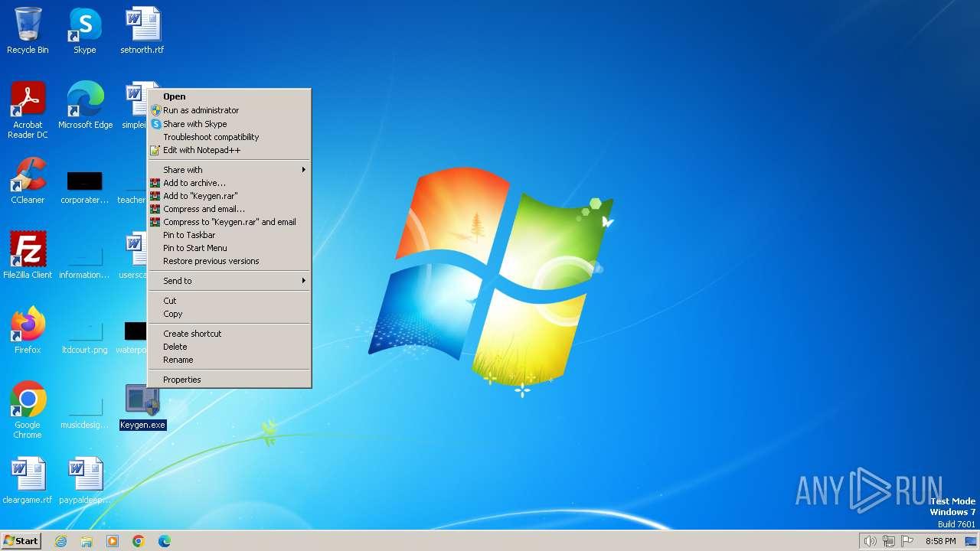The height and width of the screenshot is (551, 980).
Task: Select the Microsoft Edge desktop shortcut
Action: 85,105
